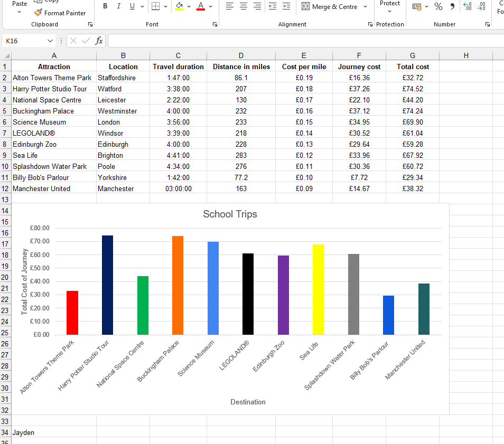Toggle Align Left
Image resolution: width=504 pixels, height=444 pixels.
coord(229,6)
